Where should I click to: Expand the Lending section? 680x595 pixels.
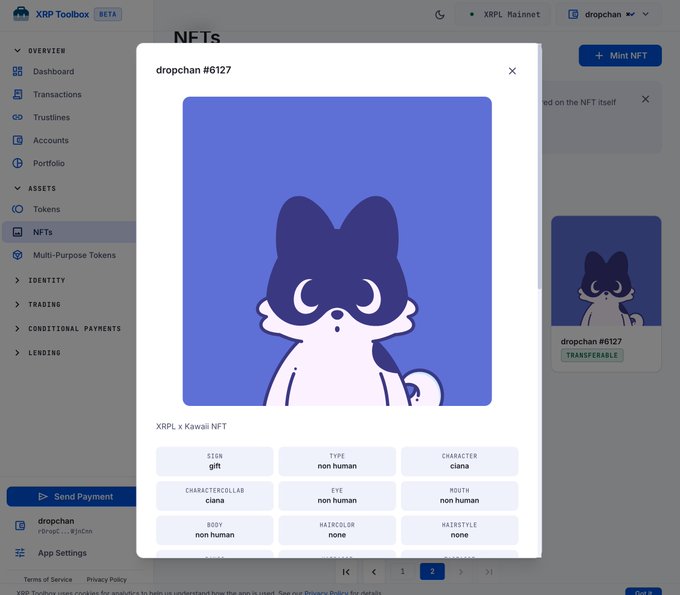pos(38,353)
